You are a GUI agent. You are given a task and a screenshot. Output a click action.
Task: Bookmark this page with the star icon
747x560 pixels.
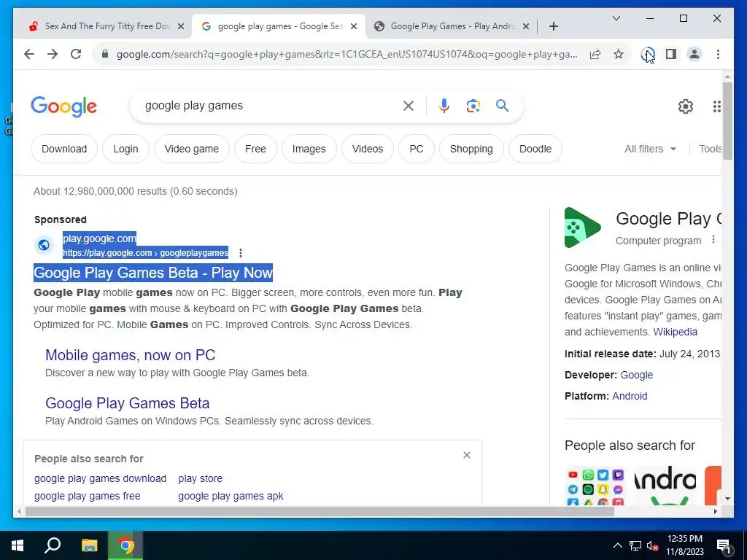pos(619,54)
